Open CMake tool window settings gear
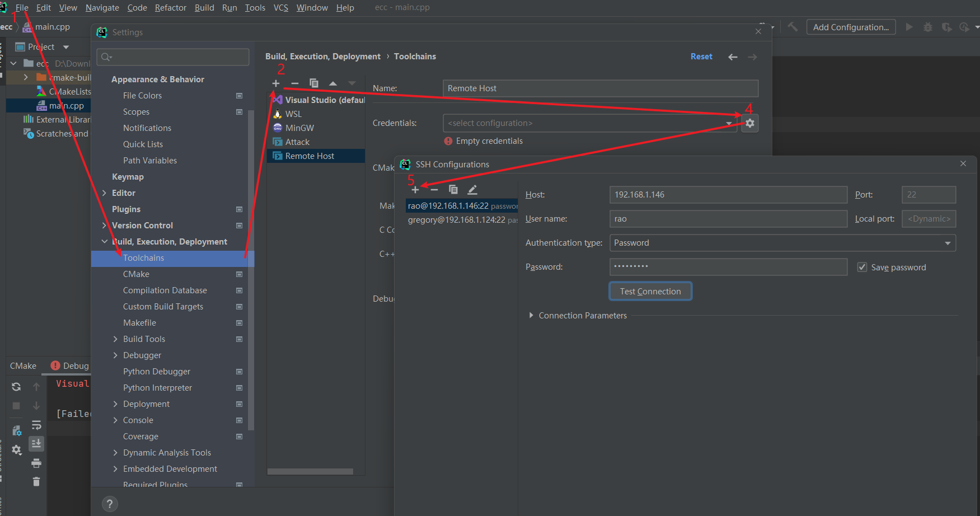Image resolution: width=980 pixels, height=516 pixels. point(16,450)
